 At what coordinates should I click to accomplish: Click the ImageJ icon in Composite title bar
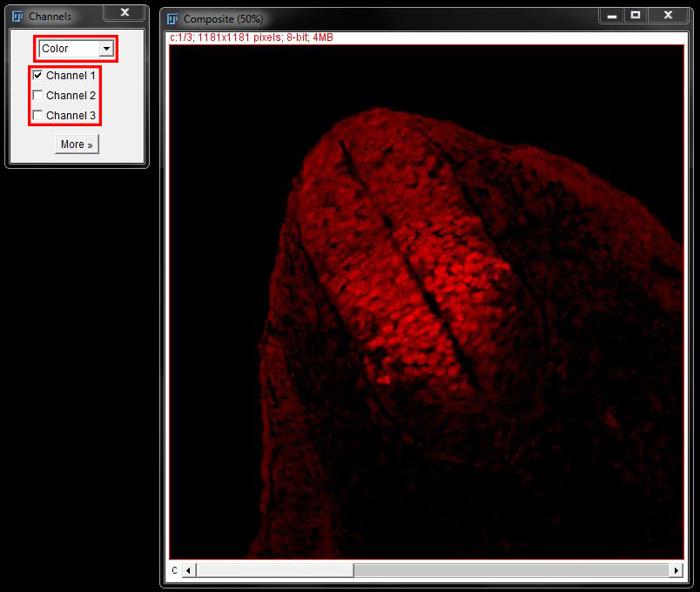[172, 18]
